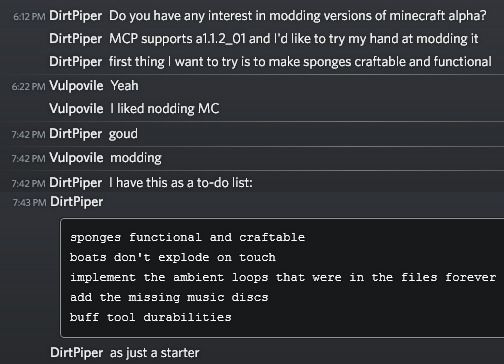Click the 7:43 PM timestamp
Image resolution: width=504 pixels, height=364 pixels.
(x=29, y=202)
